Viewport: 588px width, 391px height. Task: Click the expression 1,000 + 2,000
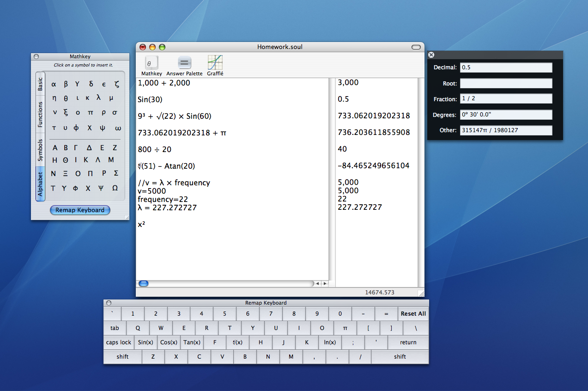point(164,83)
